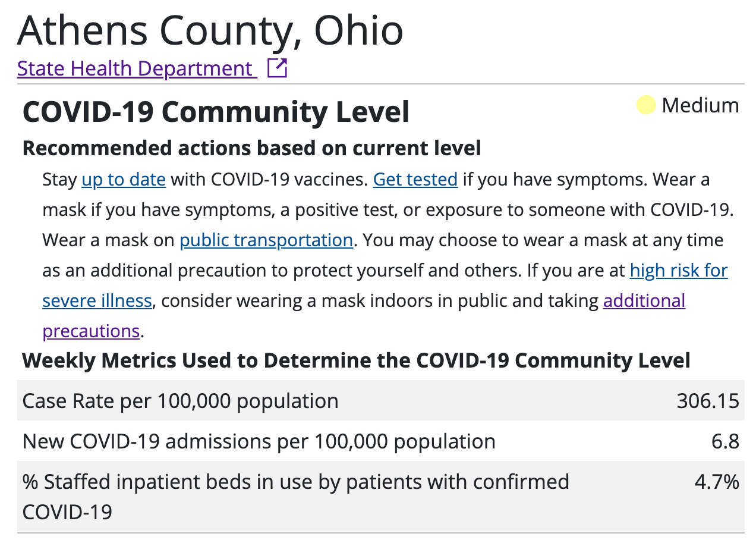
Task: Select the staffed inpatient beds row
Action: click(x=380, y=497)
